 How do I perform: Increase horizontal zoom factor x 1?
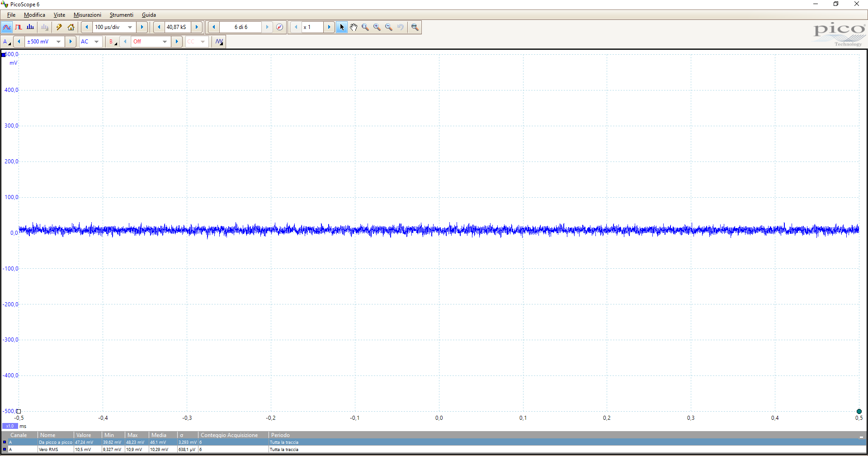click(x=329, y=27)
